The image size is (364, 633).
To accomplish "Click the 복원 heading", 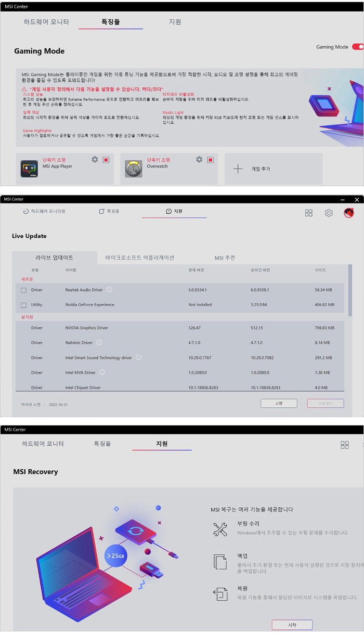I will point(242,588).
